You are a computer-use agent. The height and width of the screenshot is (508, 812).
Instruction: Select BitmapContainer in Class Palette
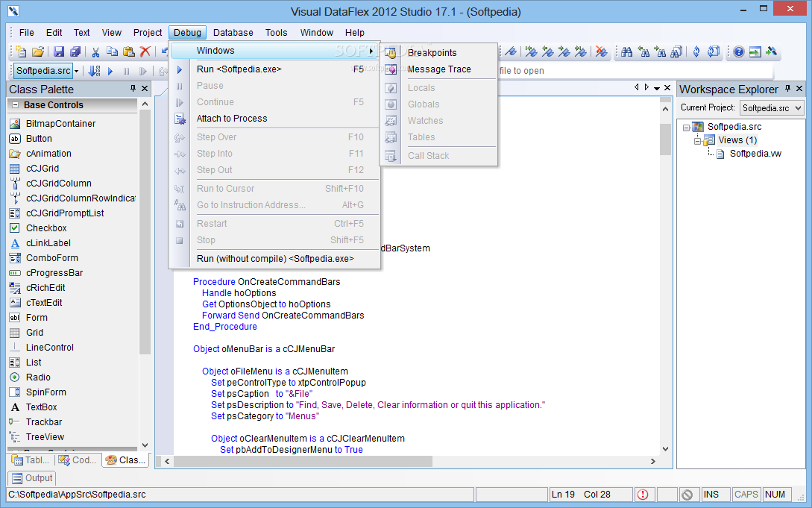[x=60, y=124]
